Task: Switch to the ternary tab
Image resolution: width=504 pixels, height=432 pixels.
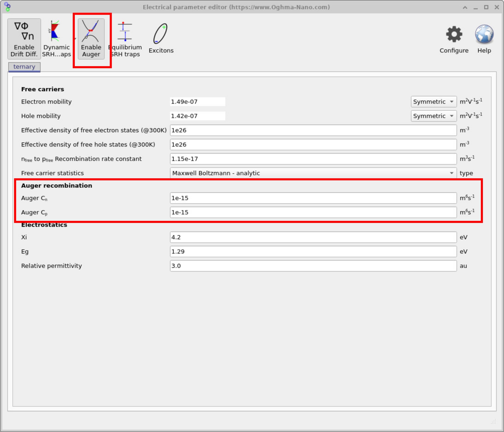Action: click(x=24, y=66)
